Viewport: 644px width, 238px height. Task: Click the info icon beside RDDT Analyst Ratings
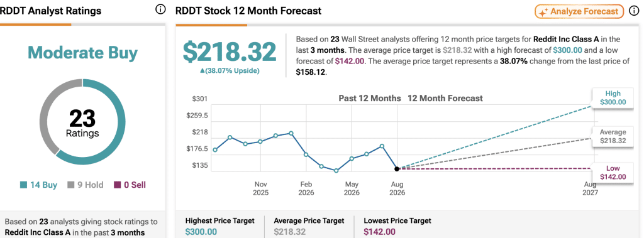click(x=160, y=9)
